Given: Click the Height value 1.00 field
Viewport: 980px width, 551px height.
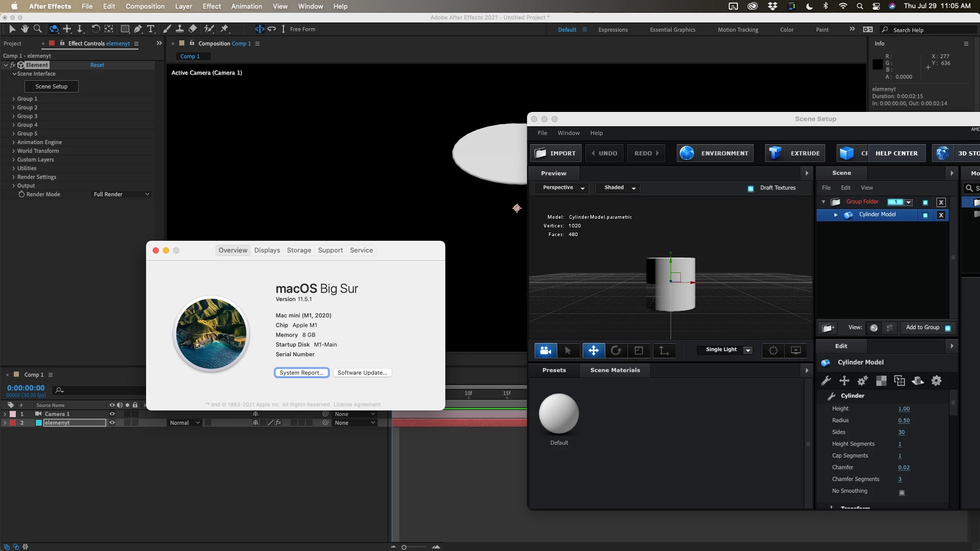Looking at the screenshot, I should tap(904, 409).
